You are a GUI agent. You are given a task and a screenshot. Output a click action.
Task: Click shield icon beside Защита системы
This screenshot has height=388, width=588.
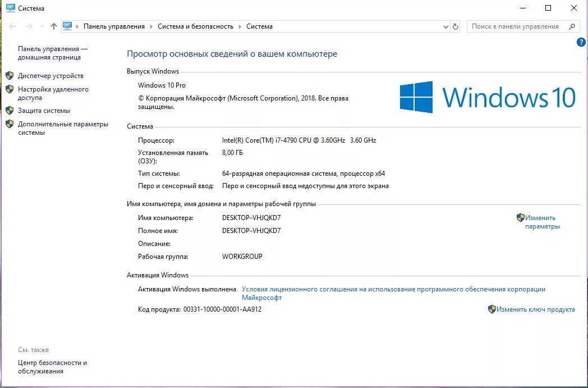(x=10, y=111)
